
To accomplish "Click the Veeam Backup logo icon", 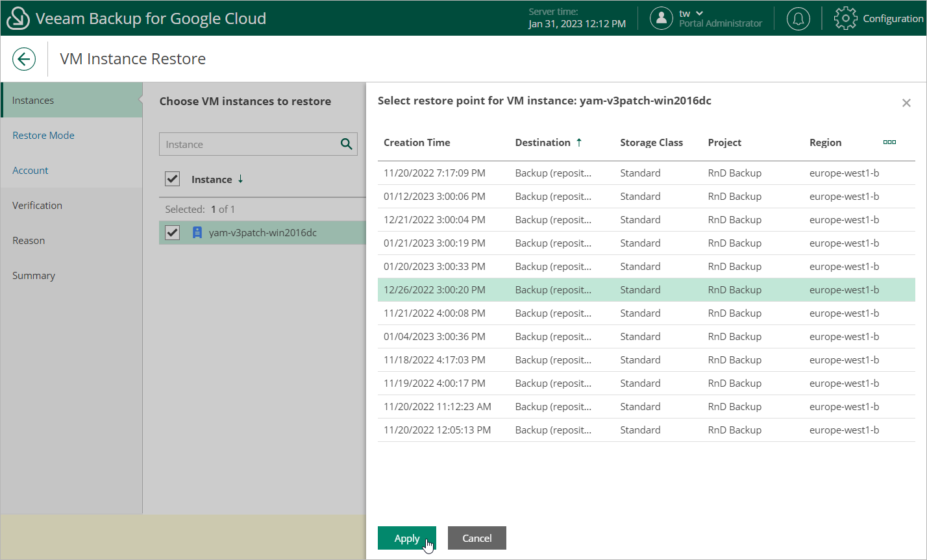I will pyautogui.click(x=18, y=18).
